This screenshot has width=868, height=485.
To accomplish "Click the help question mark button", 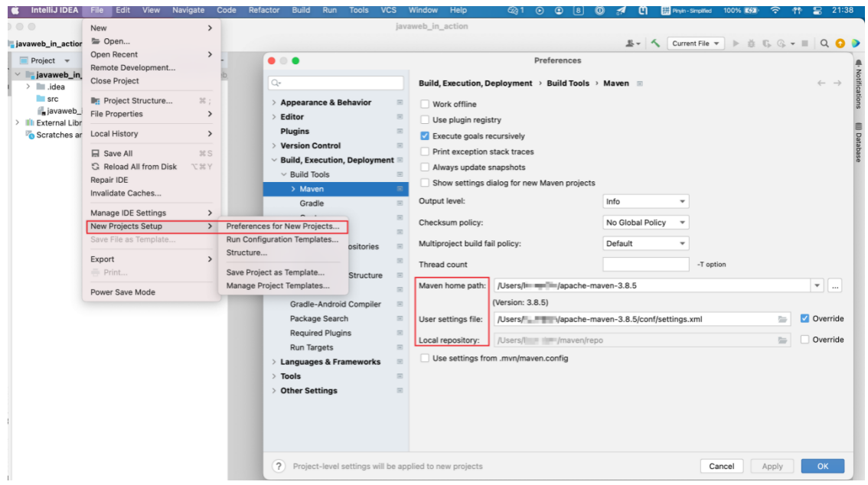I will pos(279,466).
